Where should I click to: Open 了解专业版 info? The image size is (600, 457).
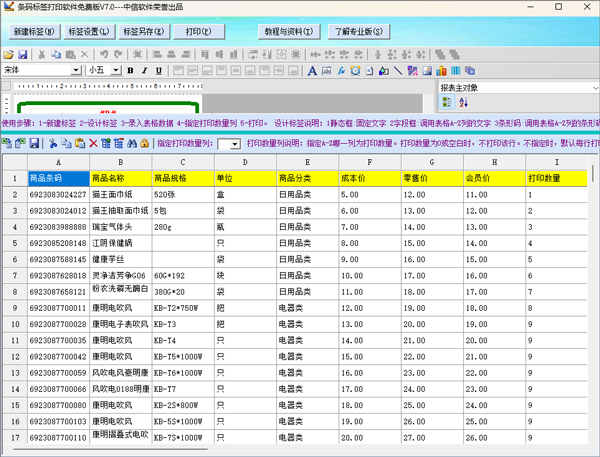[x=358, y=32]
